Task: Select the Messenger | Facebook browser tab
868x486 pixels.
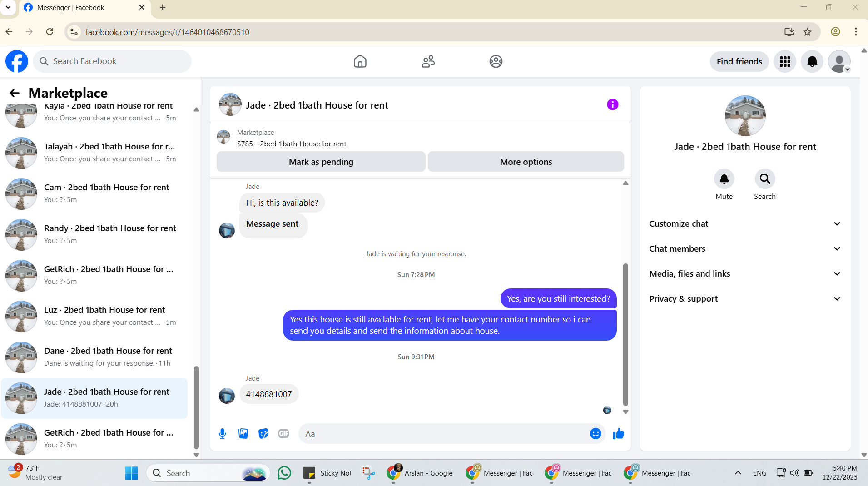Action: 85,8
